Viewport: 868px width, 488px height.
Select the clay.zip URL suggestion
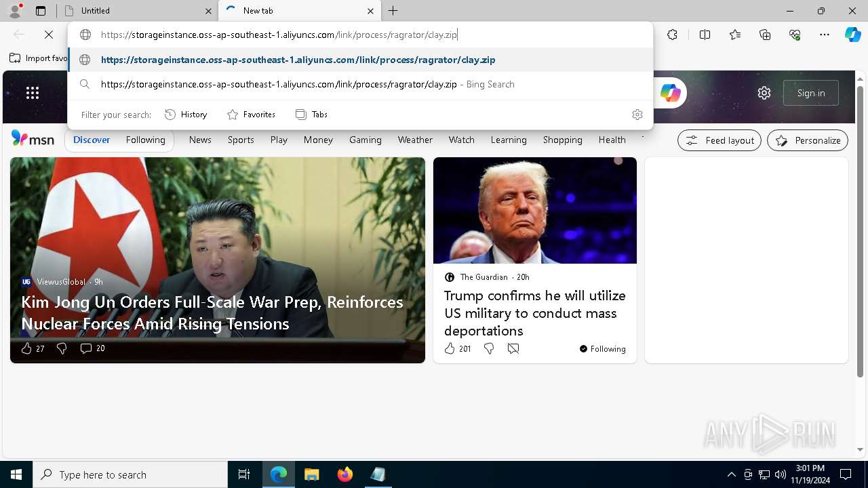pyautogui.click(x=361, y=60)
